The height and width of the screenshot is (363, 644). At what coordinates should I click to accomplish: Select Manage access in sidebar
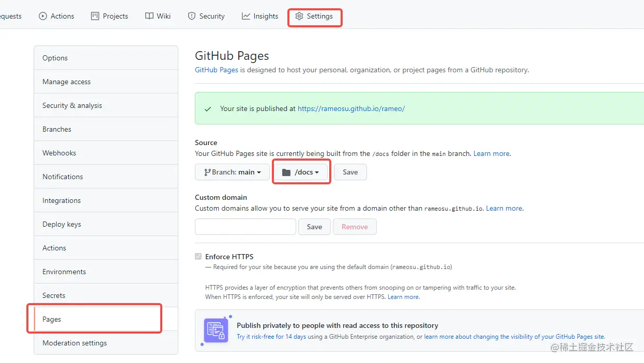[106, 82]
